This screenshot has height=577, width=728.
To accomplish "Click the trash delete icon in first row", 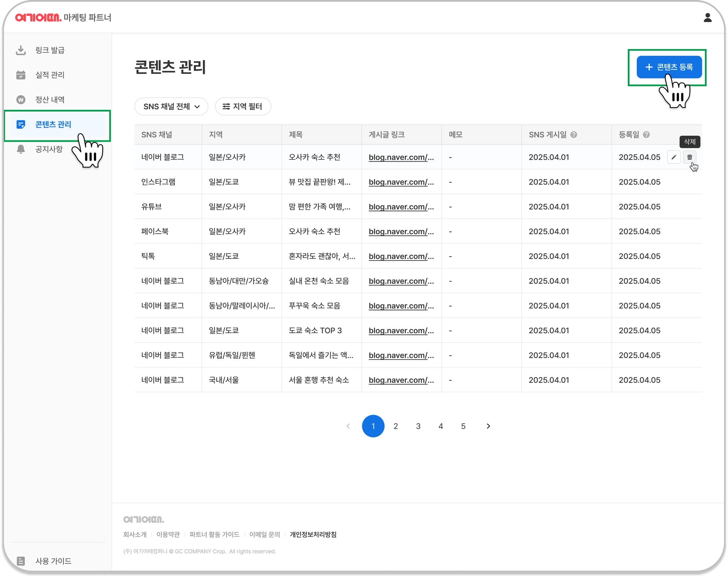I will pos(689,157).
